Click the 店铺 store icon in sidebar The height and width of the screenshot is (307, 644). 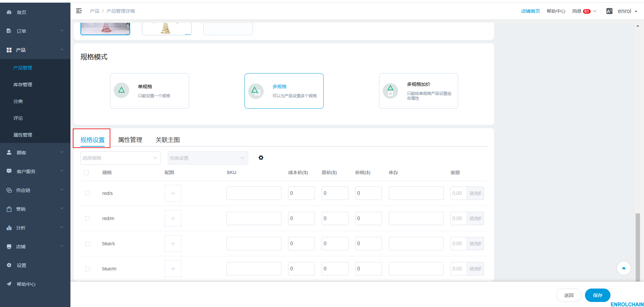[x=9, y=246]
